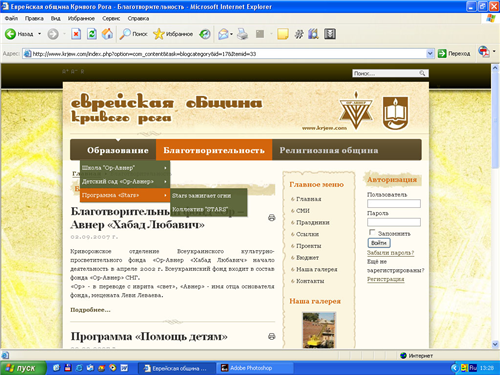Click the Переход go button
This screenshot has height=375, width=500.
454,53
